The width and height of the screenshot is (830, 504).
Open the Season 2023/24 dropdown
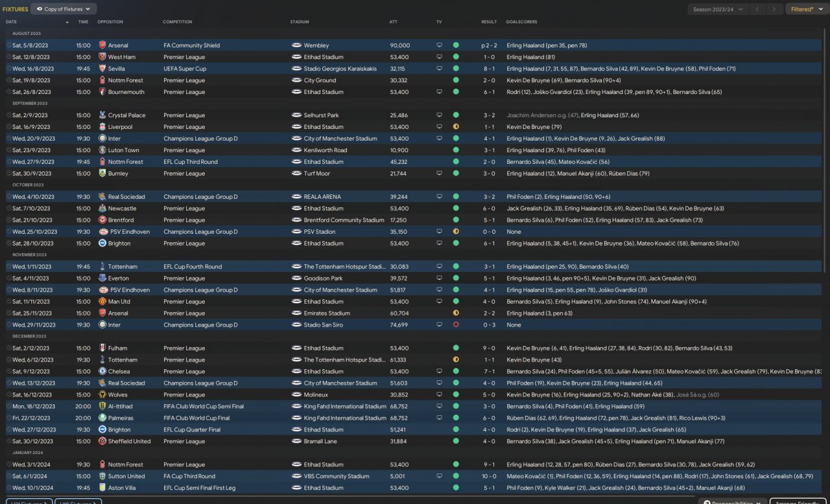[717, 9]
